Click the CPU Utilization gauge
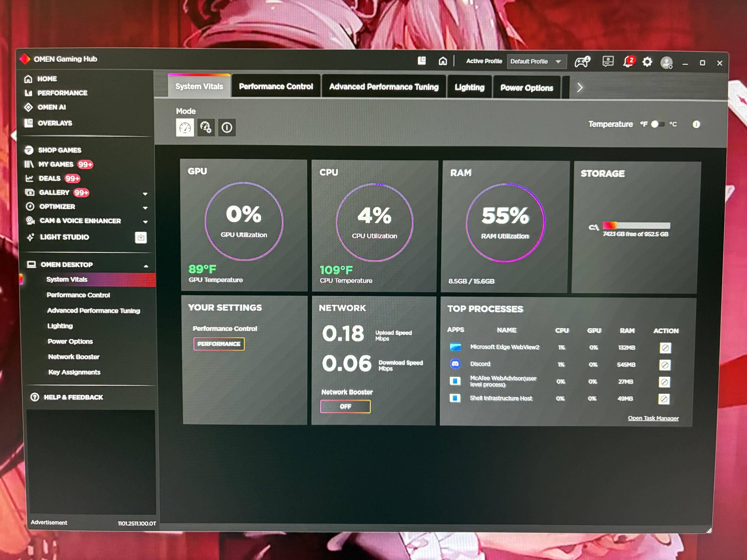This screenshot has height=560, width=747. (x=375, y=222)
